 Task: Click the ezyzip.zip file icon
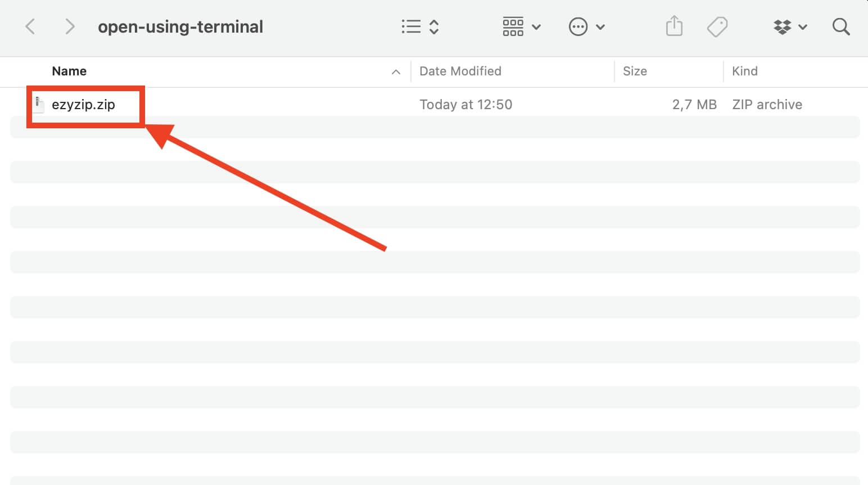click(38, 104)
